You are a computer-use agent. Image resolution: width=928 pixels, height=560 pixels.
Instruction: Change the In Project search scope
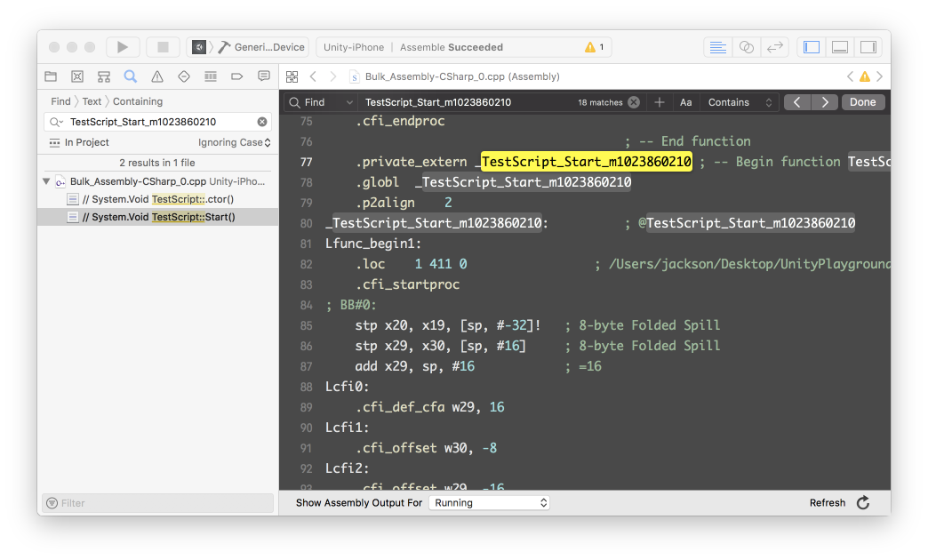point(79,142)
